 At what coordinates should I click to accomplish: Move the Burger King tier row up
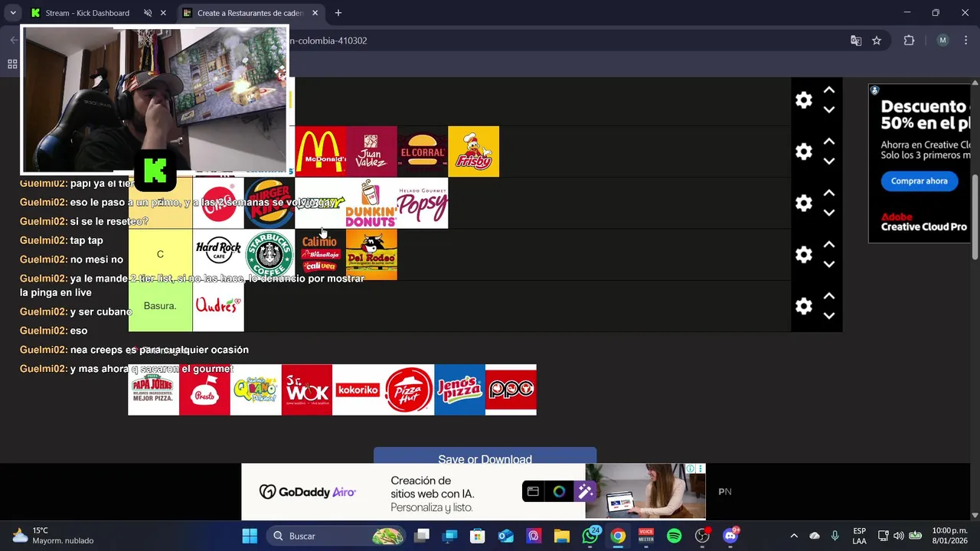click(829, 193)
